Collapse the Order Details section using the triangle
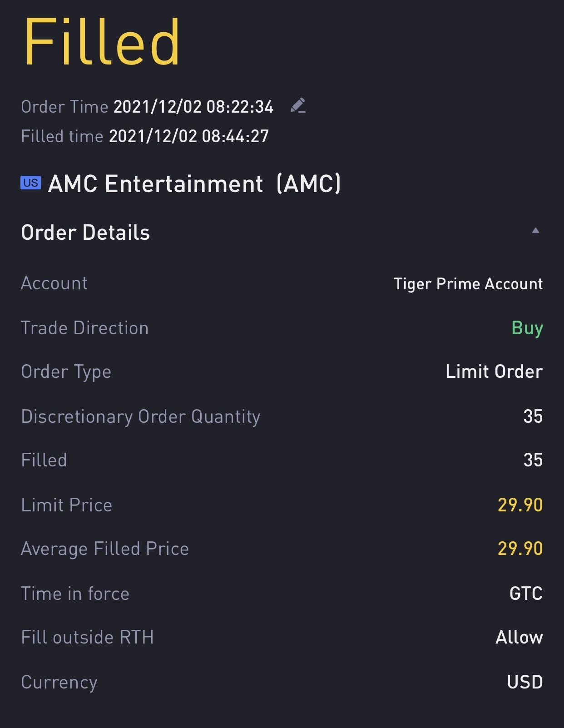 535,231
